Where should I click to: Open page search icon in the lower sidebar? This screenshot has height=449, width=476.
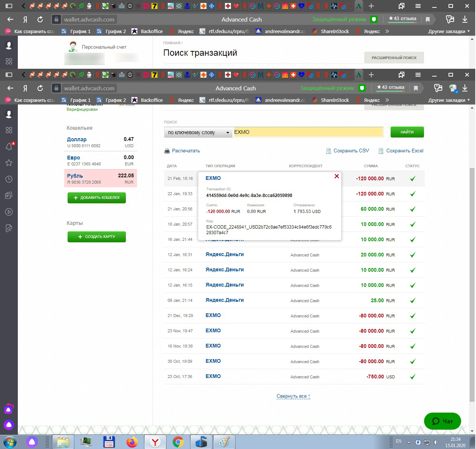(x=9, y=228)
